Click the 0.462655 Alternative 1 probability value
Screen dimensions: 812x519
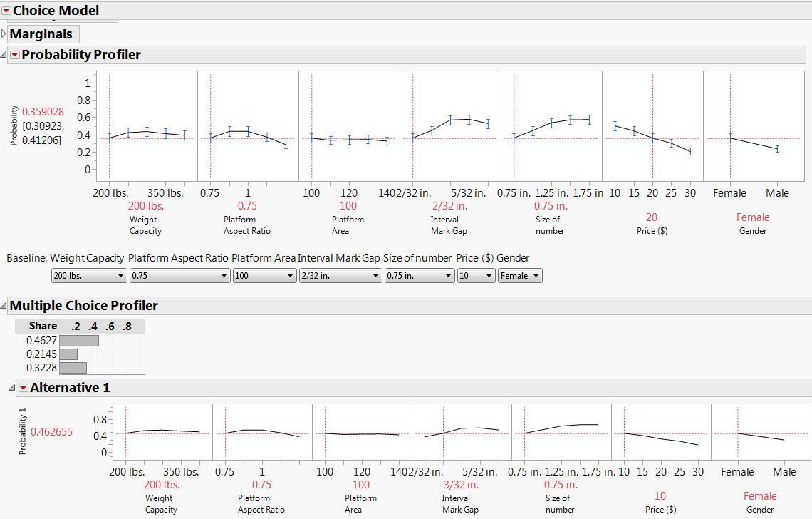[x=52, y=432]
